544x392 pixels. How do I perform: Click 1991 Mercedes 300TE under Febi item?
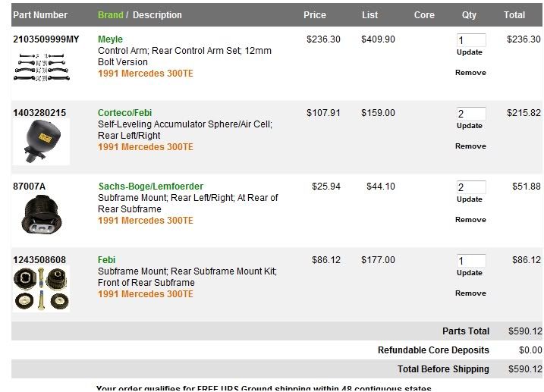click(145, 294)
